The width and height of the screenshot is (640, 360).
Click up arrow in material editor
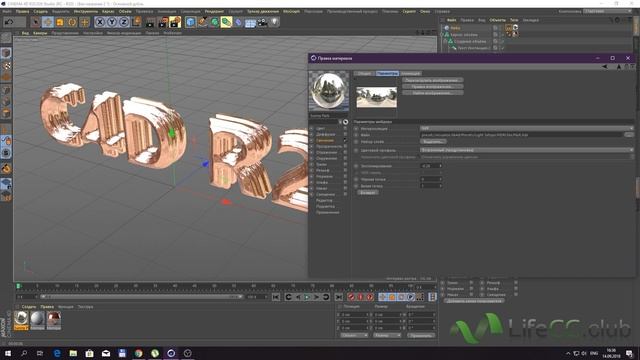tap(619, 67)
